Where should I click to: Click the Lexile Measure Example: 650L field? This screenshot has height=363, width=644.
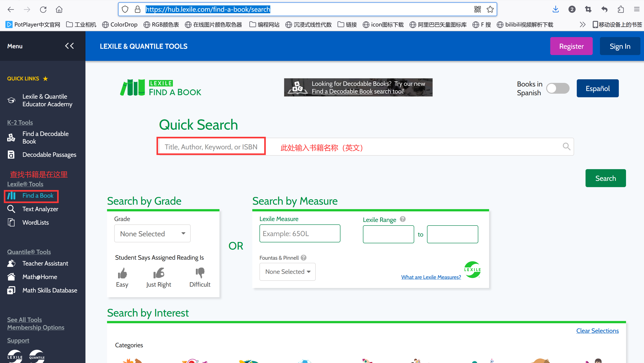point(300,234)
